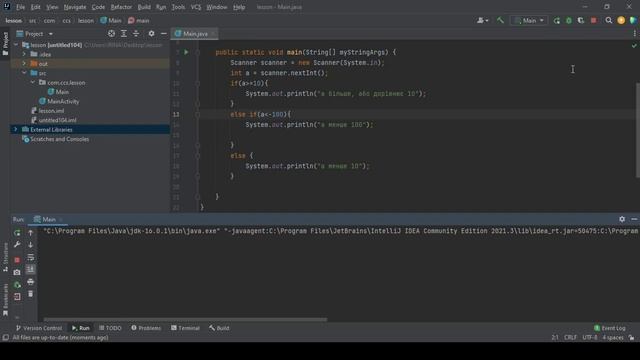Open the Navigate menu
The image size is (640, 360).
point(75,7)
